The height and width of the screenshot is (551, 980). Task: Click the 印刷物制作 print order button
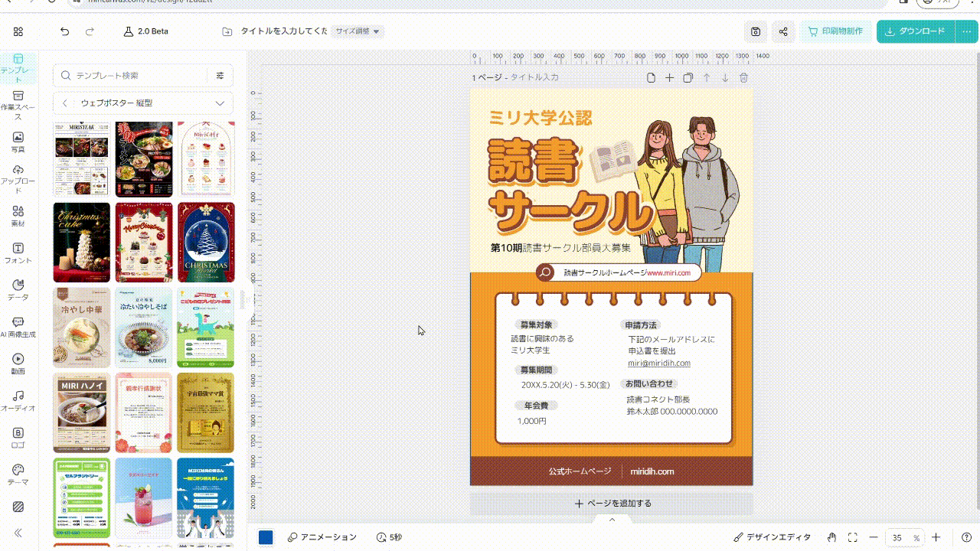835,31
